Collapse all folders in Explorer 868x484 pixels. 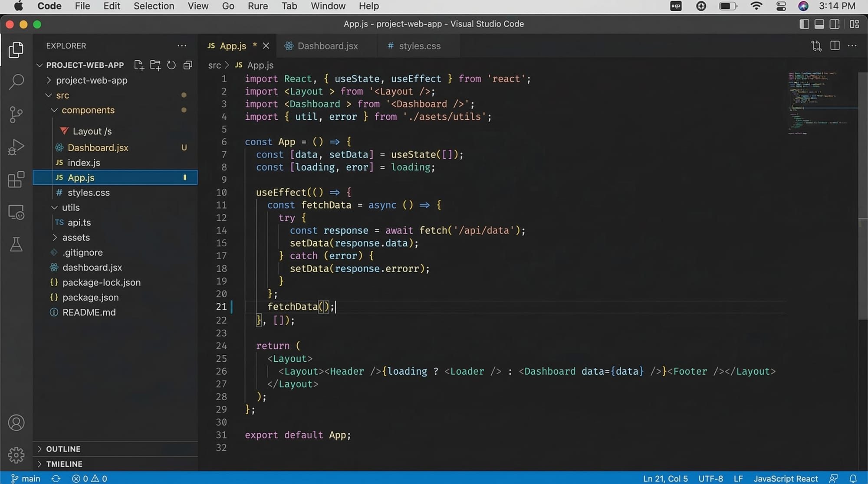point(188,65)
